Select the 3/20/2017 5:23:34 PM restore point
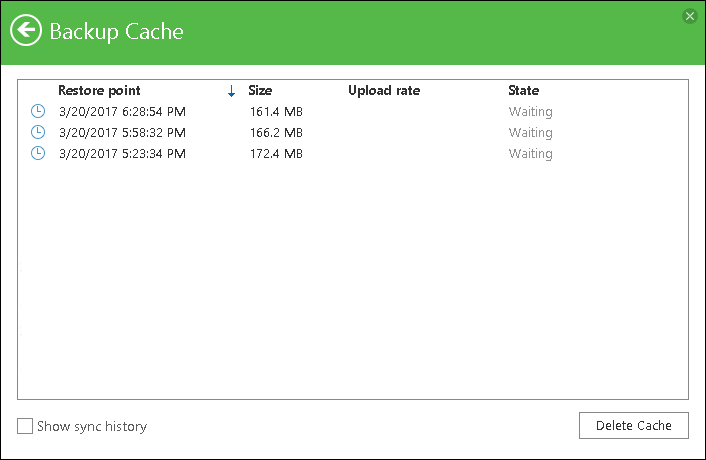The image size is (706, 460). point(122,154)
